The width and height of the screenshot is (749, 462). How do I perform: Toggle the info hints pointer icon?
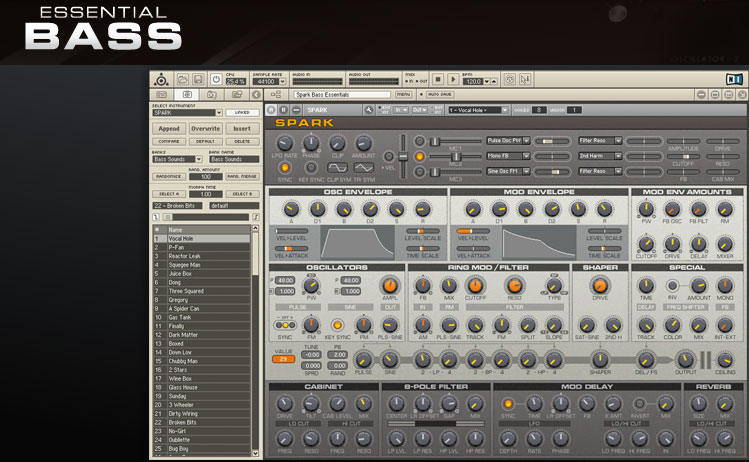525,79
